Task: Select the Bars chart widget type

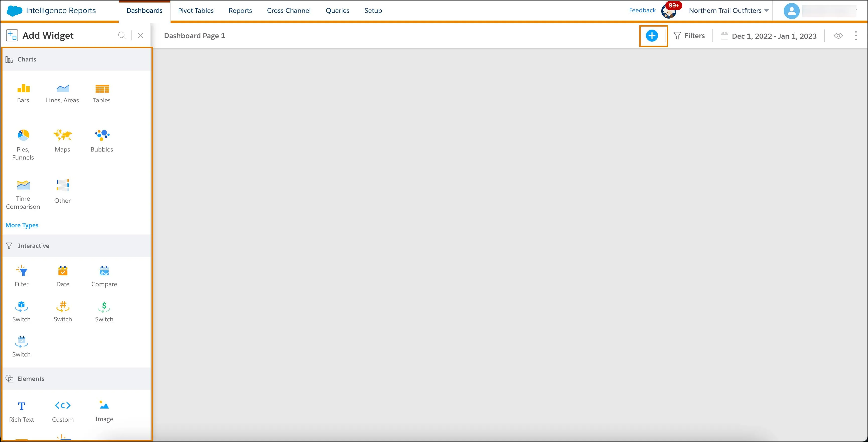Action: 23,92
